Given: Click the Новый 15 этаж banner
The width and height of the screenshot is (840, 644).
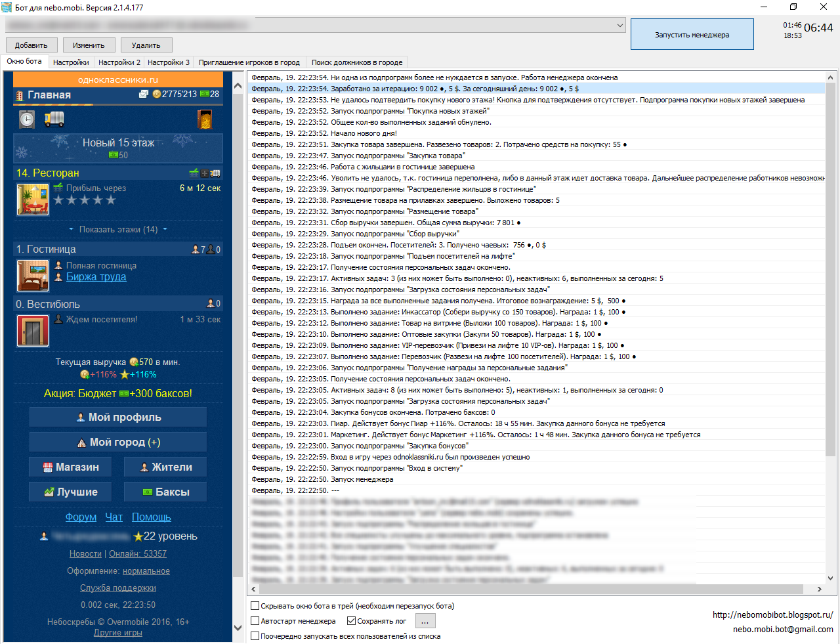Looking at the screenshot, I should click(118, 148).
